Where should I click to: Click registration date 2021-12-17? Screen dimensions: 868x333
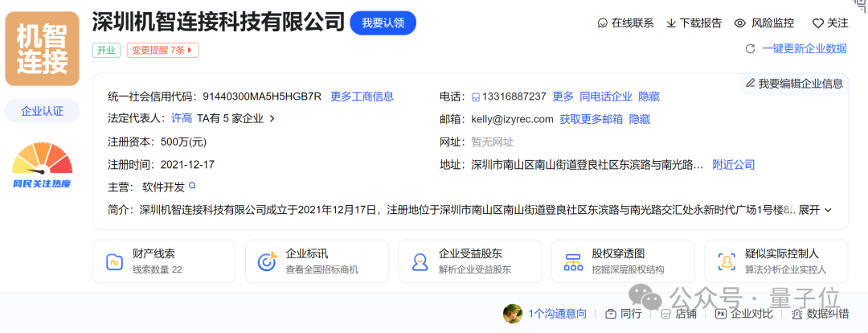click(x=187, y=165)
